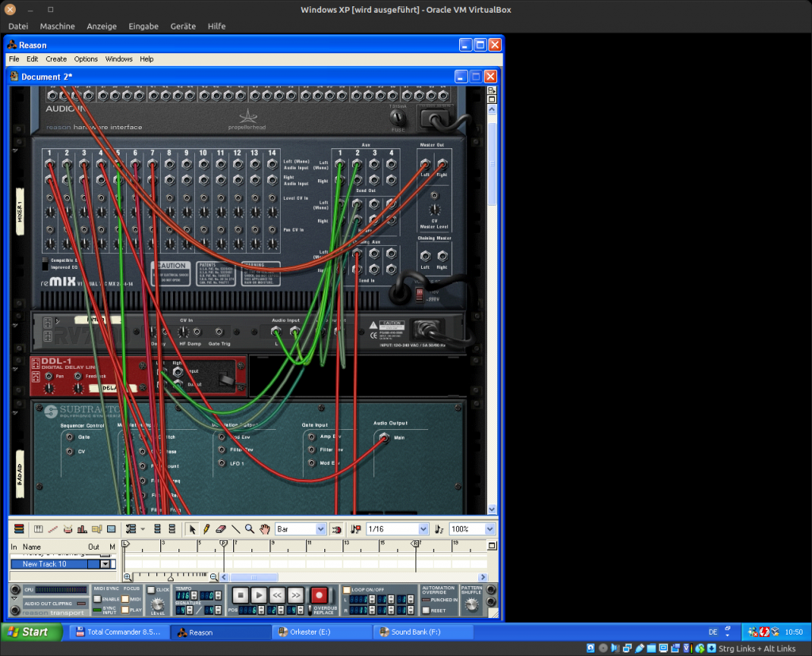This screenshot has height=656, width=812.
Task: Click the sequencer horizontal scrollbar thumb
Action: pyautogui.click(x=254, y=577)
